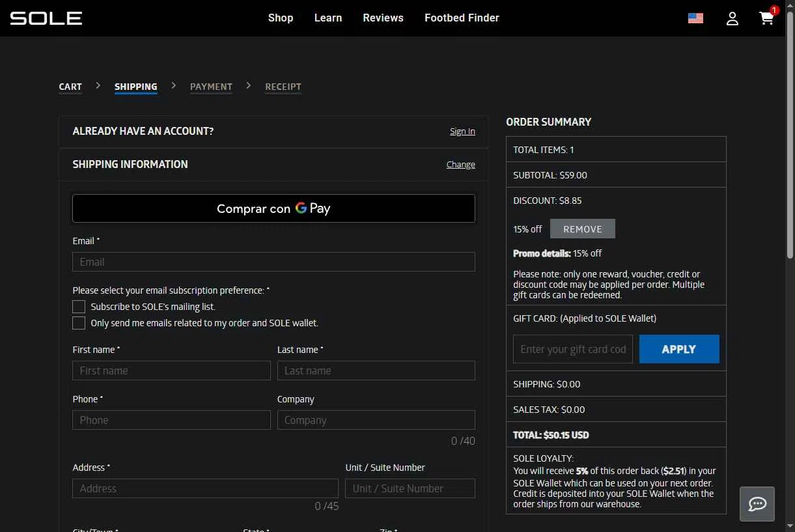This screenshot has width=795, height=532.
Task: Click the TOTAL ITEMS: 1 row
Action: pos(616,150)
